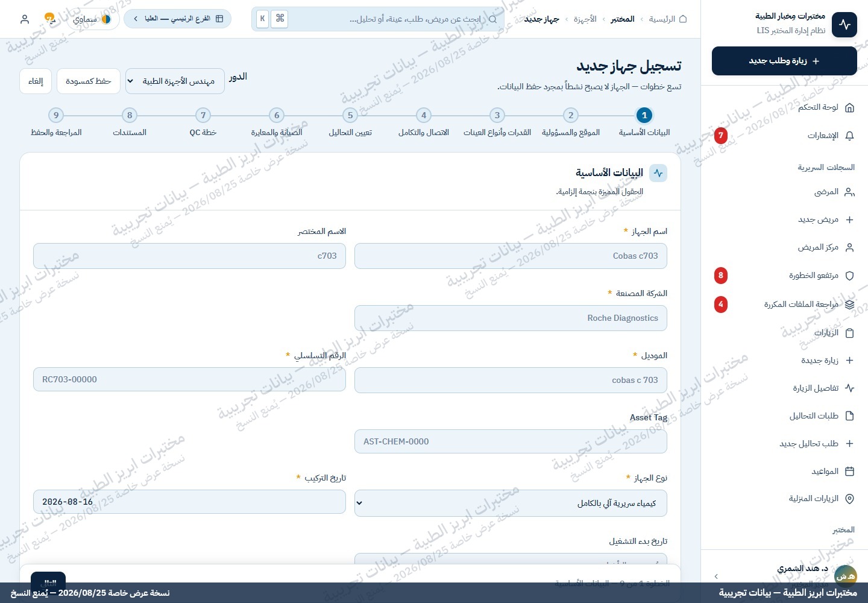
Task: Open مركز المريض in the sidebar
Action: (784, 248)
